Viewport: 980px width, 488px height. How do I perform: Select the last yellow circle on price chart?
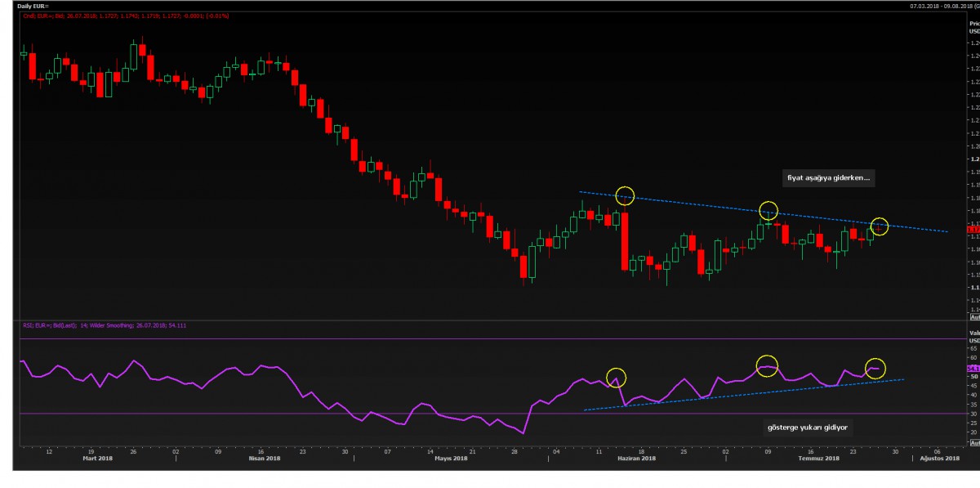879,225
